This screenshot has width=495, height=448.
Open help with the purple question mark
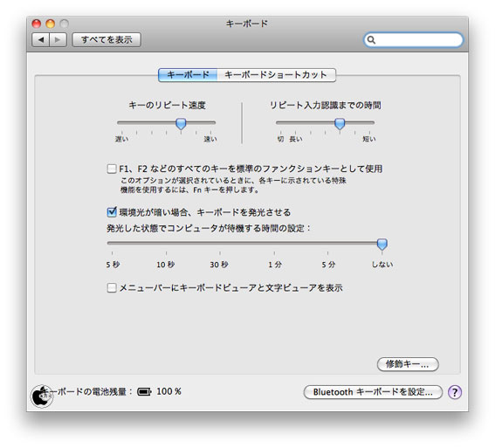pos(455,392)
